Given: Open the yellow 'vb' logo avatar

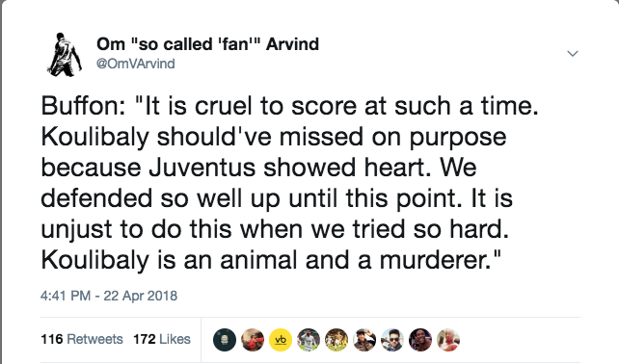Looking at the screenshot, I should (281, 340).
